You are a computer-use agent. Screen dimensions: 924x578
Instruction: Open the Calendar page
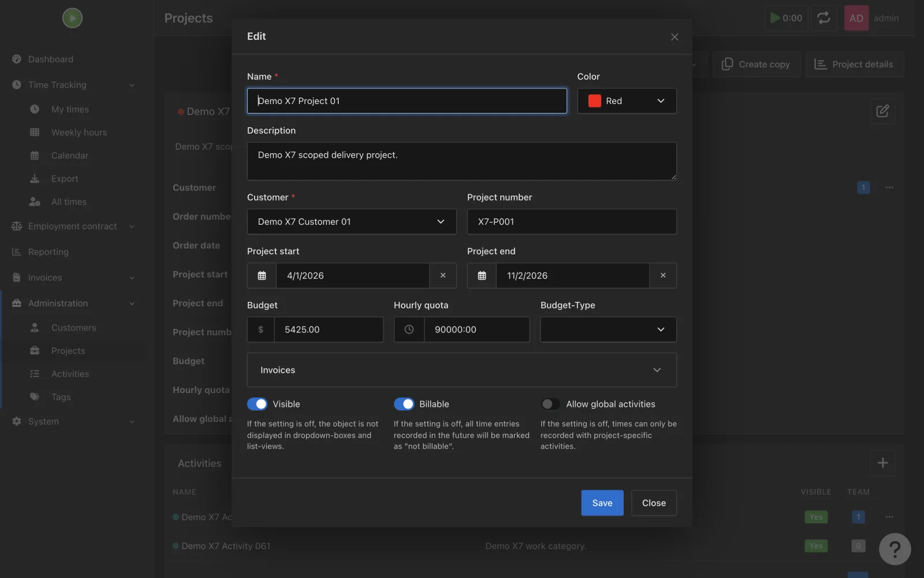pos(70,155)
